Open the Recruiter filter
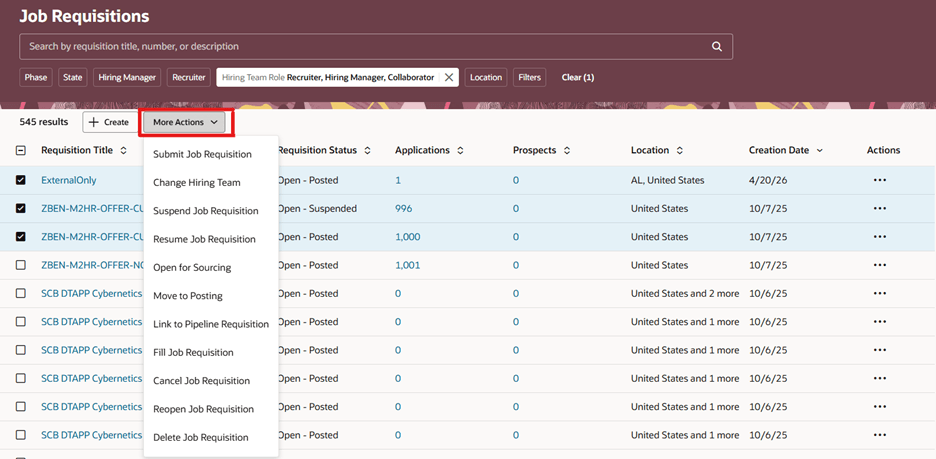Screen dimensions: 936x459 (189, 78)
